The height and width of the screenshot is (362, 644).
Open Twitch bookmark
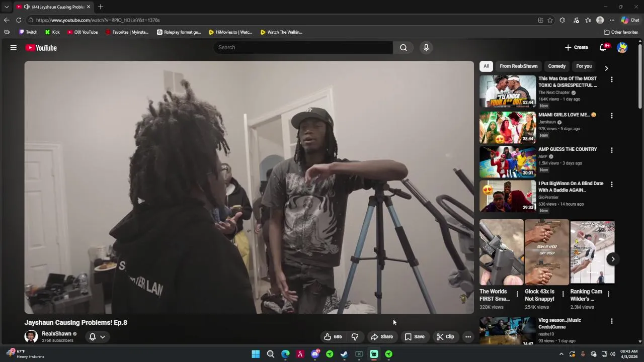[x=28, y=32]
